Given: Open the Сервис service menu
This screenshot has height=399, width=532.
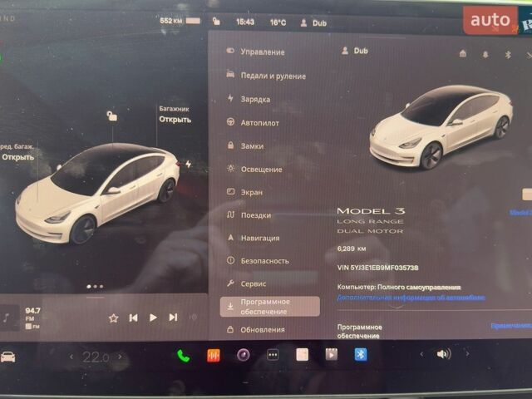Looking at the screenshot, I should (x=246, y=283).
